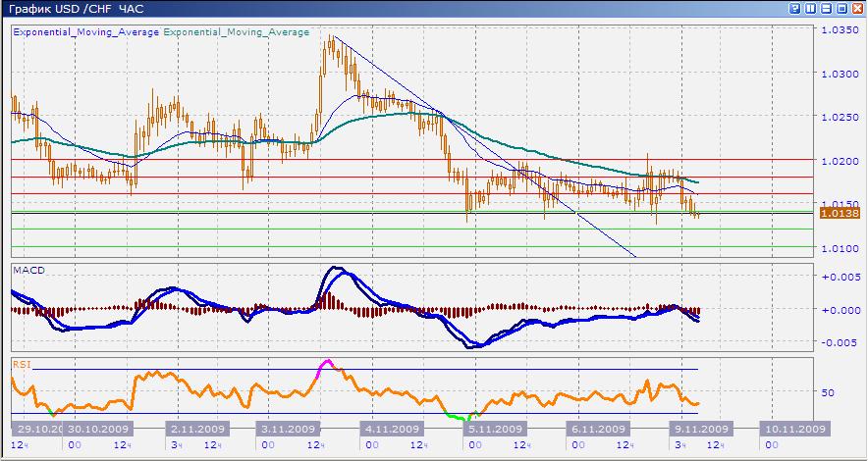Click the RSI indicator panel label
868x461 pixels.
[22, 364]
